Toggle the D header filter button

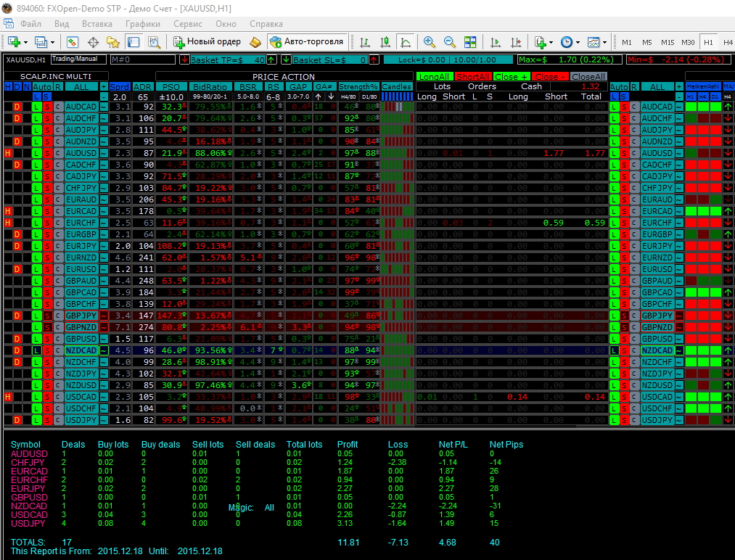[17, 87]
